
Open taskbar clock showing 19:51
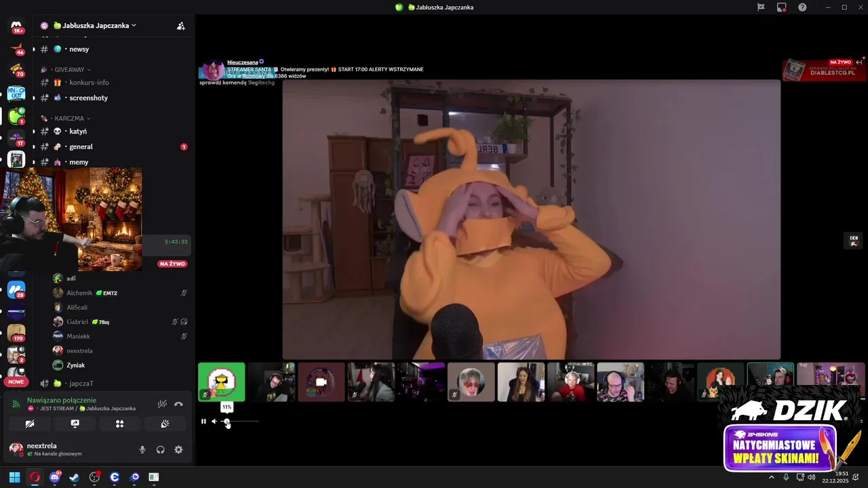(835, 477)
